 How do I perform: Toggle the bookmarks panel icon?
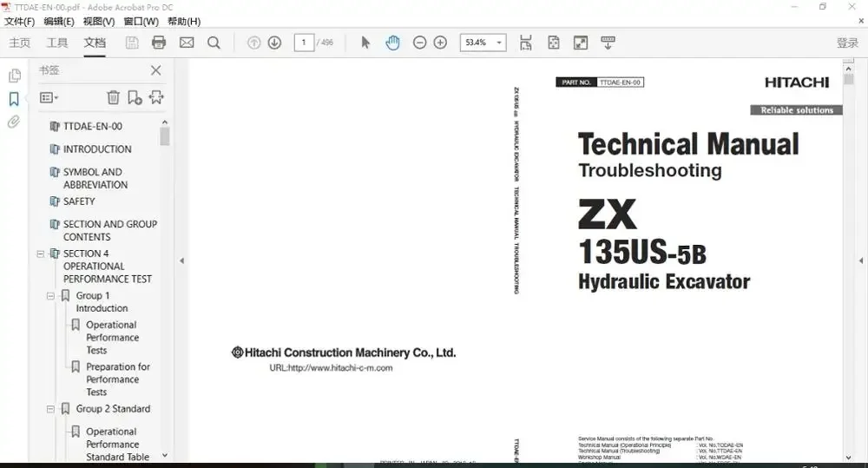tap(15, 99)
